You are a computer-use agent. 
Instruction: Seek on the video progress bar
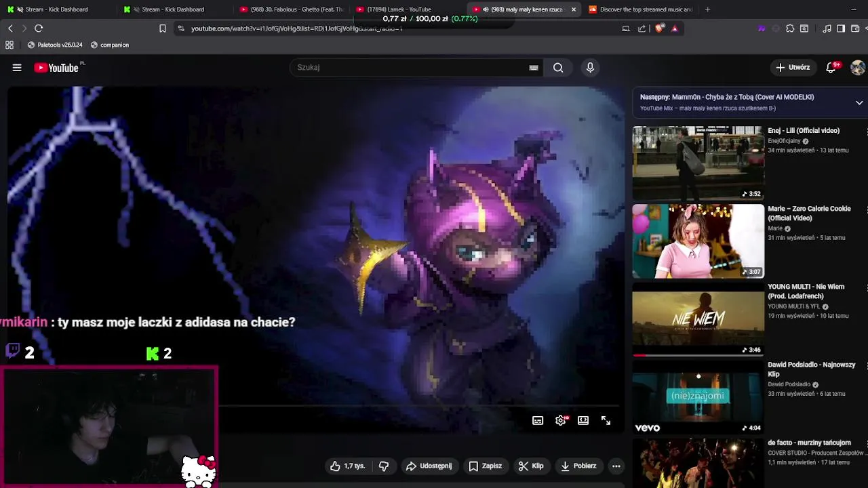click(420, 407)
